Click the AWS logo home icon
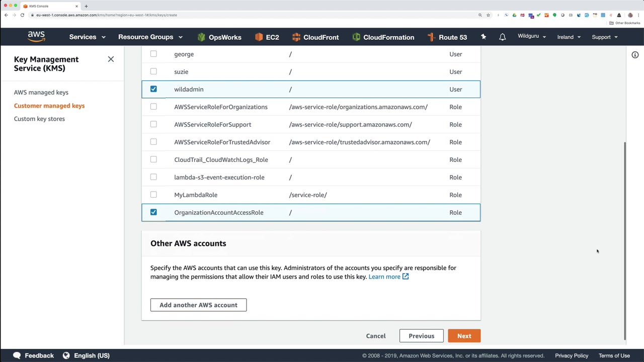This screenshot has width=644, height=362. tap(36, 37)
